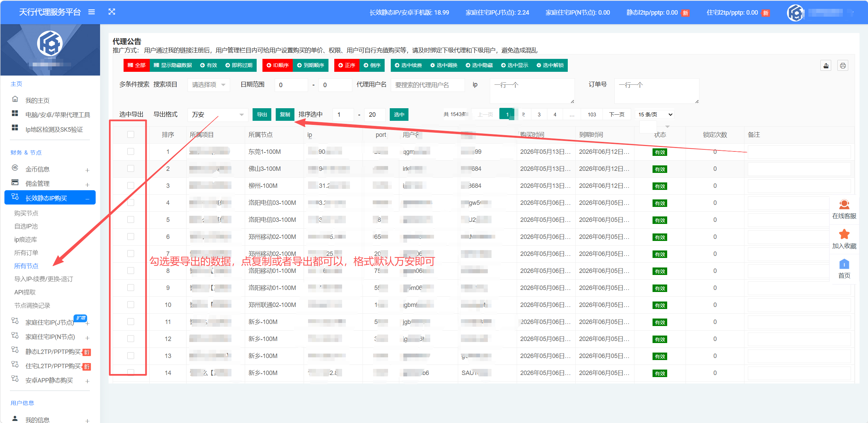
Task: Toggle the select-all header checkbox
Action: click(x=131, y=134)
